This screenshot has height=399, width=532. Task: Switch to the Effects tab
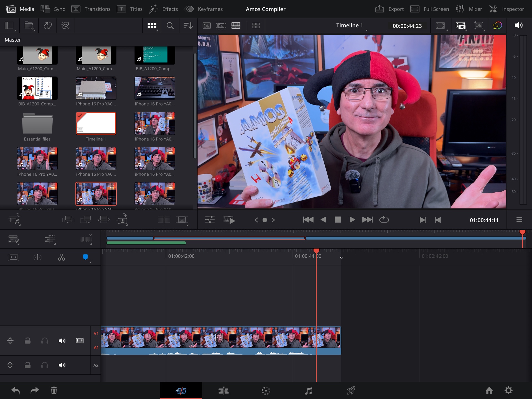click(164, 9)
